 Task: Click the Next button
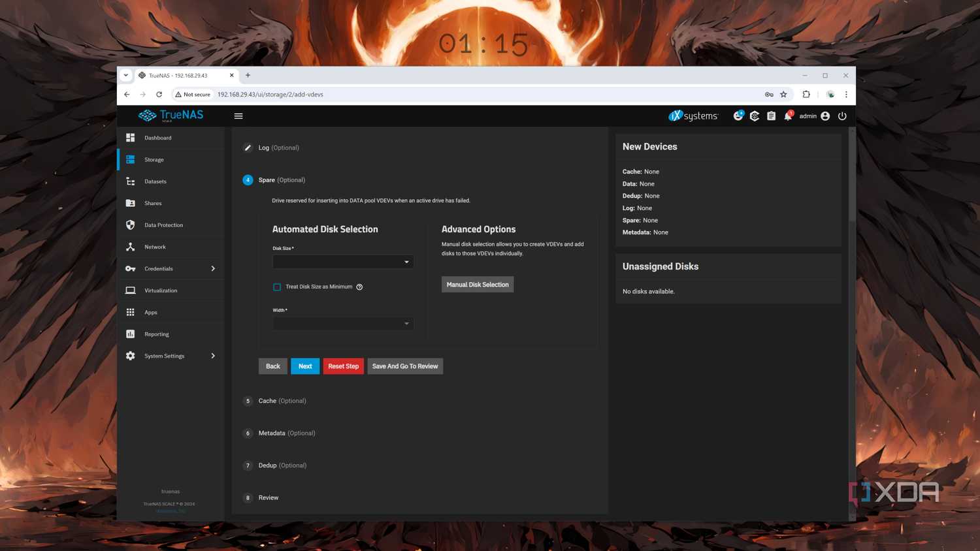pyautogui.click(x=305, y=366)
